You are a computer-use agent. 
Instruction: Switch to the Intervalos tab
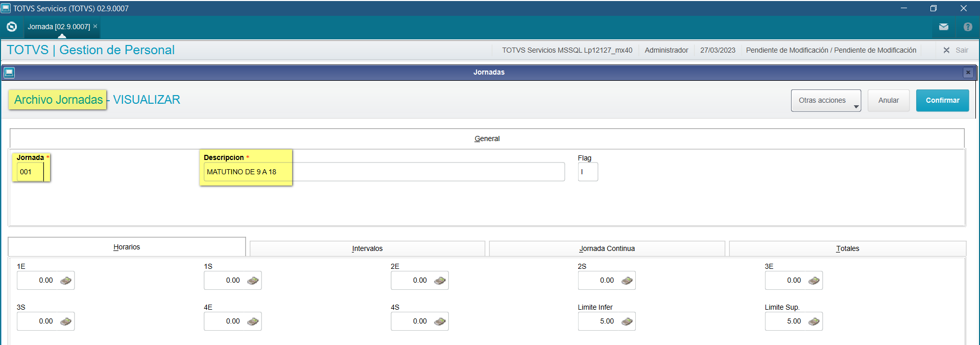point(367,249)
